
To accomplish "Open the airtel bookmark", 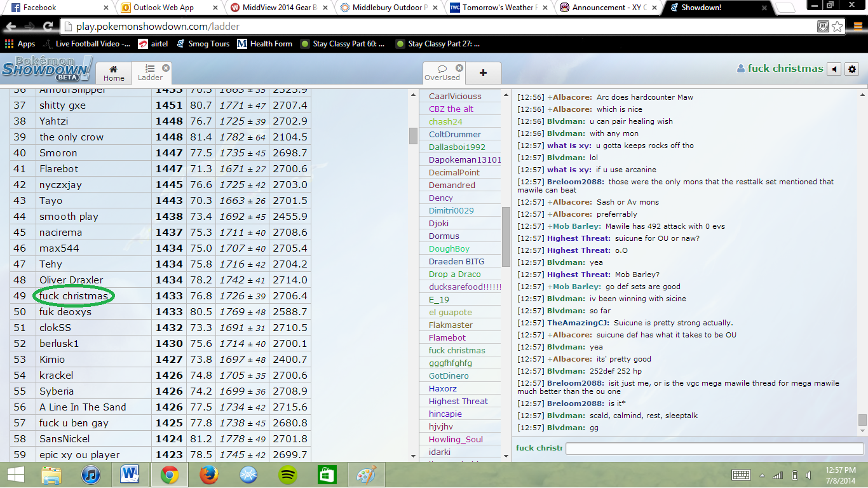I will click(x=153, y=44).
